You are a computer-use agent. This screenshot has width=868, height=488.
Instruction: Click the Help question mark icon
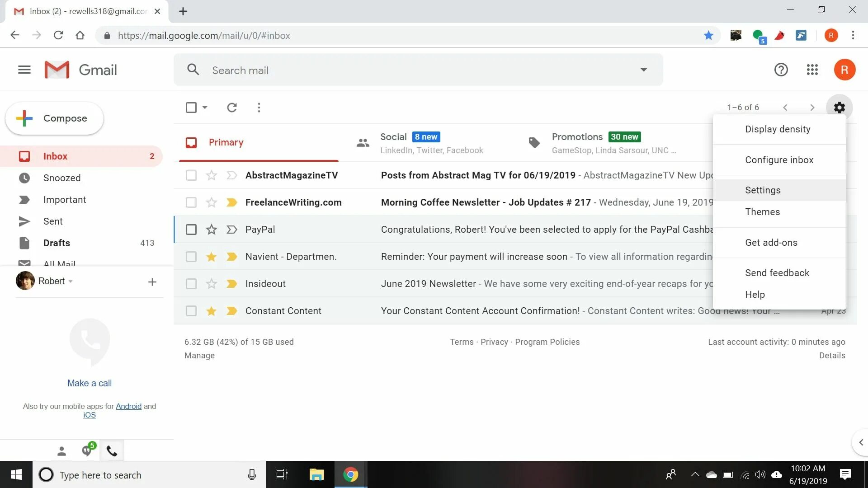781,70
